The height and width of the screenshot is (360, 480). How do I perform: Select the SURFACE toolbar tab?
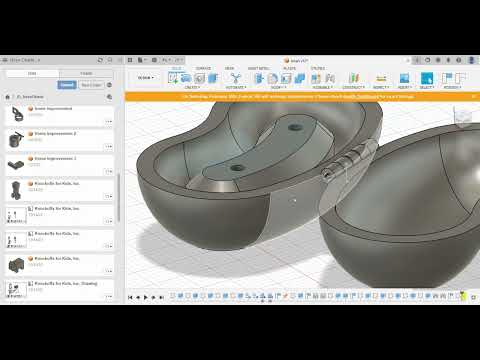[x=203, y=68]
